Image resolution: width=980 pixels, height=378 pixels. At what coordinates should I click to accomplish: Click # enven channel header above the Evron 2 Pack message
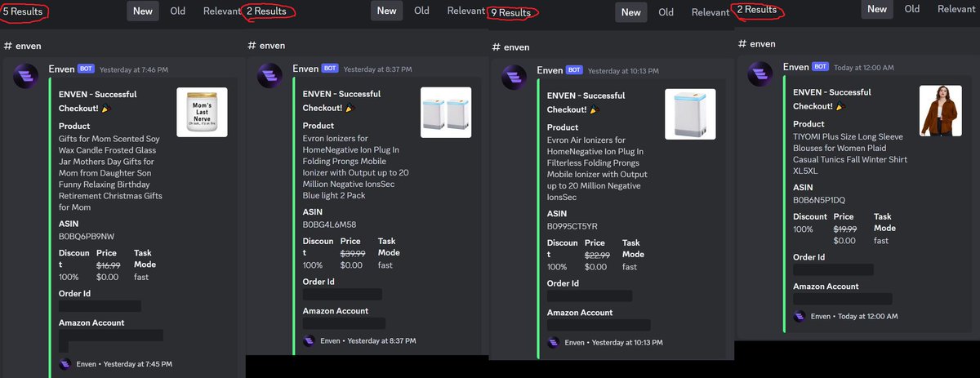click(266, 46)
